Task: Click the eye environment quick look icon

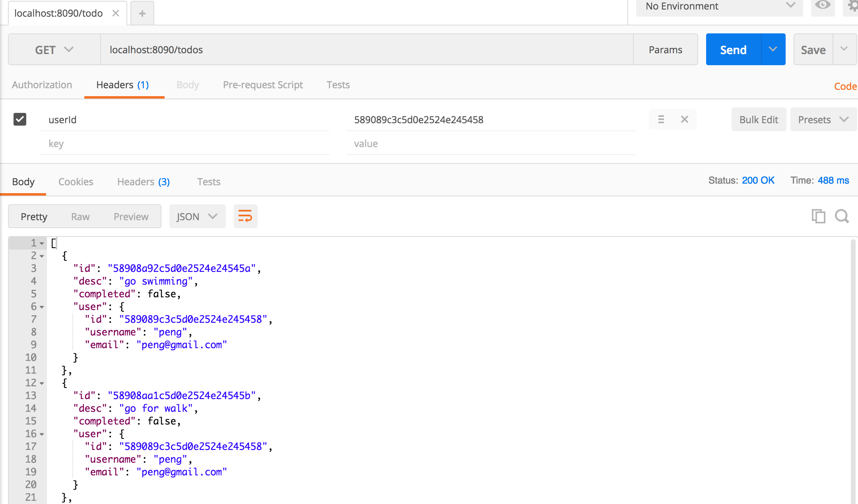Action: [x=822, y=6]
